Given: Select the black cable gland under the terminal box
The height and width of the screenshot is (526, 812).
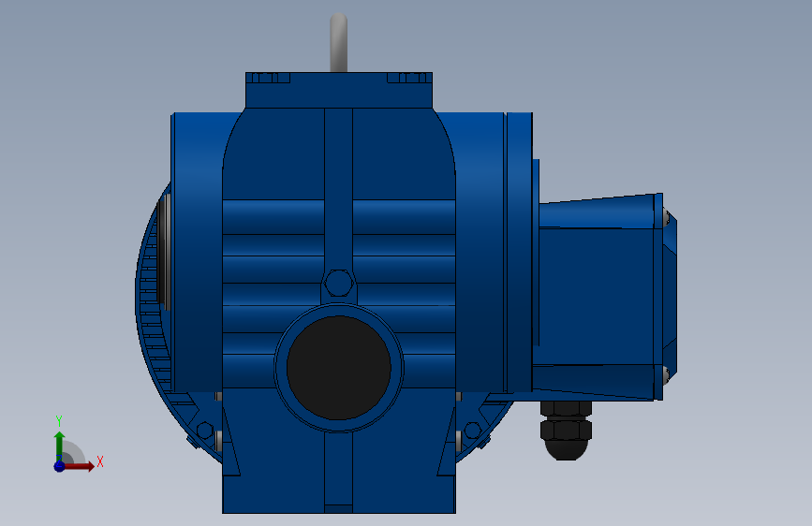Looking at the screenshot, I should click(567, 431).
